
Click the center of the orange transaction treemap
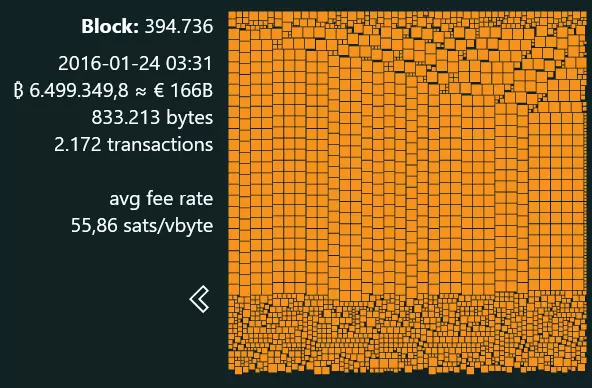pyautogui.click(x=408, y=192)
